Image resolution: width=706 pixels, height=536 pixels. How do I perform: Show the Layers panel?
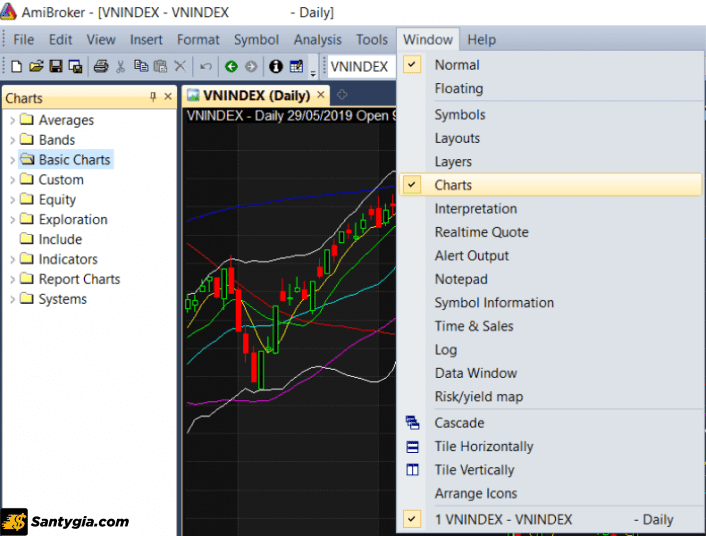pos(550,161)
